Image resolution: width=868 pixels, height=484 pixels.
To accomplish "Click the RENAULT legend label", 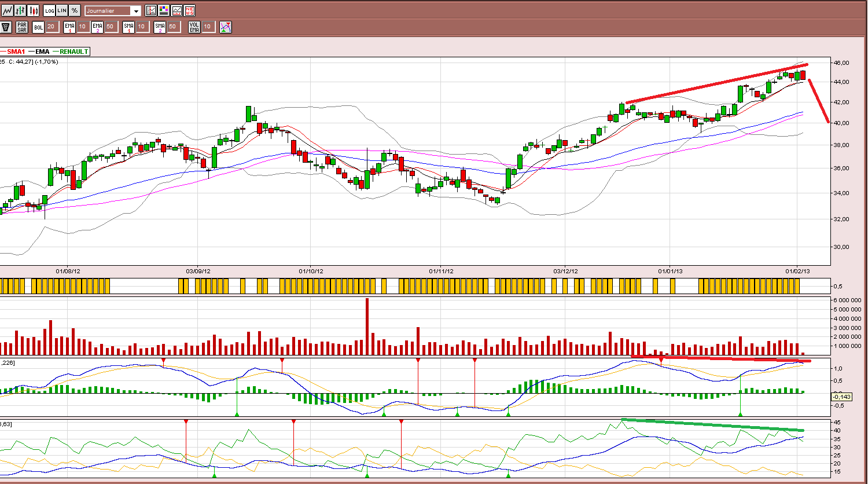I will [x=75, y=52].
